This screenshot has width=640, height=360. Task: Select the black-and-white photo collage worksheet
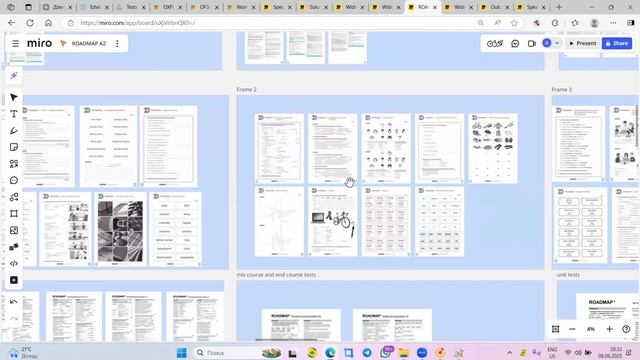(x=120, y=229)
